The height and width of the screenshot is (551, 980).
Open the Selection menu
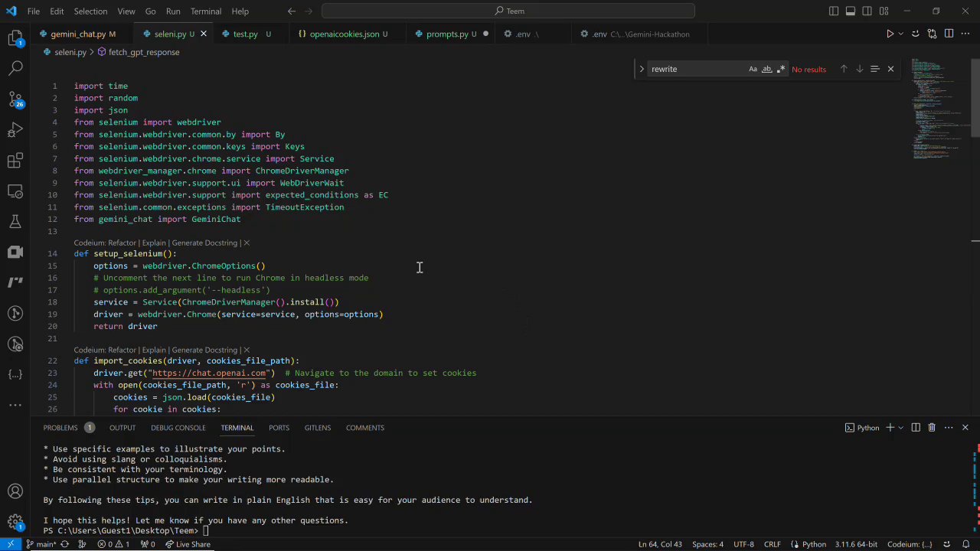tap(90, 11)
